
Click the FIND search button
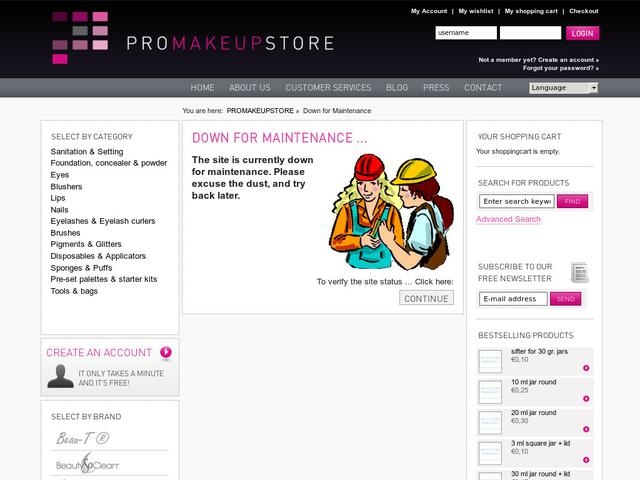[572, 201]
